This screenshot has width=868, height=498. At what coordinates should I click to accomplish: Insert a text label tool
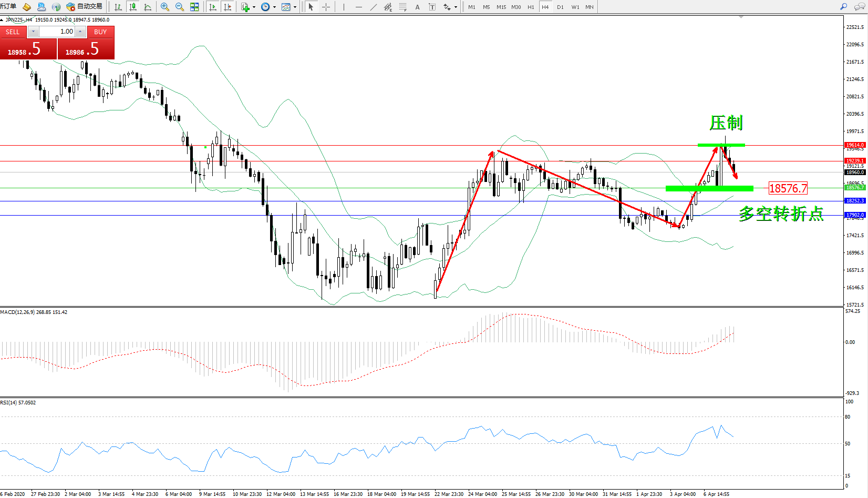pyautogui.click(x=418, y=7)
